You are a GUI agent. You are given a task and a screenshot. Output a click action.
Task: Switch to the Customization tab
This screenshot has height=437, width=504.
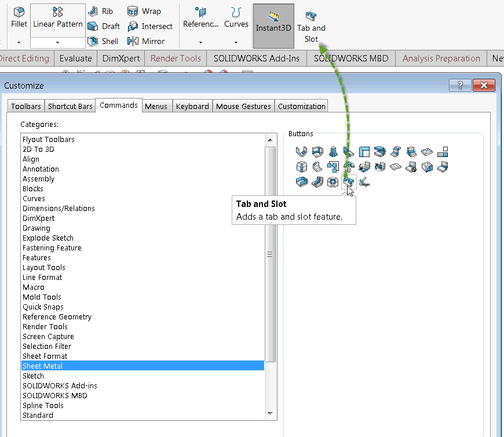(301, 106)
